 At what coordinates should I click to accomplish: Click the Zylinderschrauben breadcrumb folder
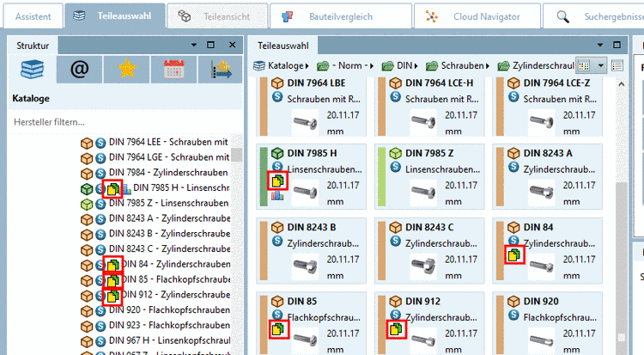click(x=536, y=66)
